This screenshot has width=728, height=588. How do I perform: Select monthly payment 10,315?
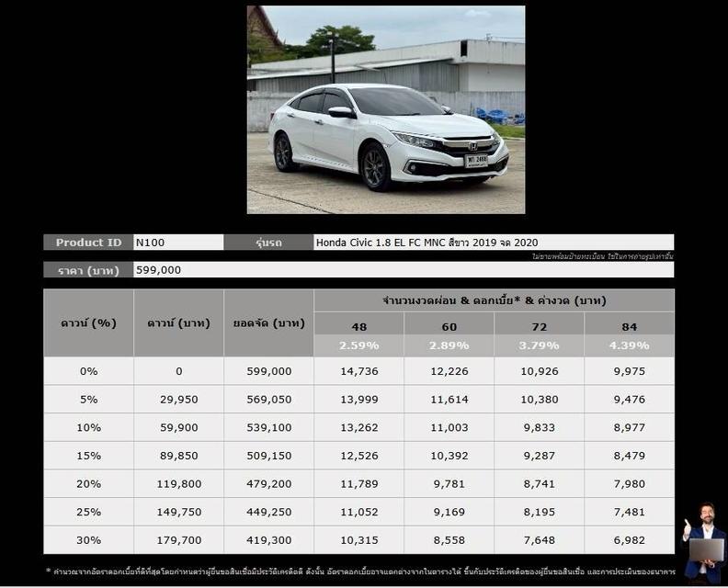[x=358, y=540]
